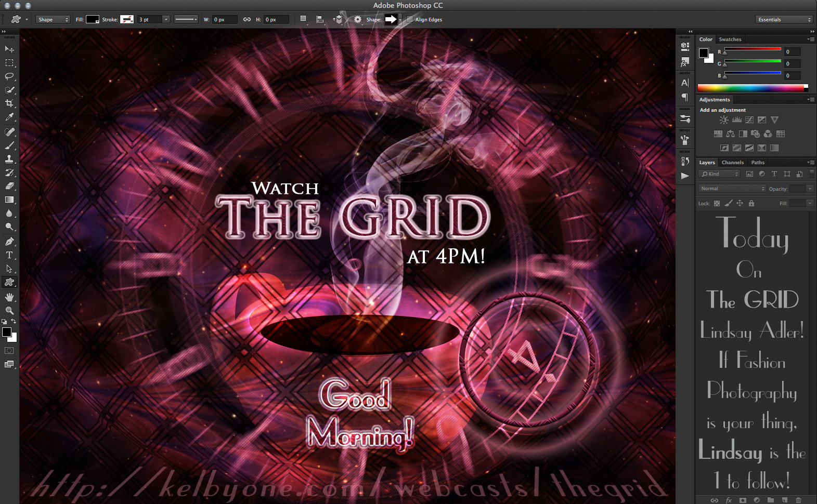Toggle link between width and height
Screen dimensions: 817x504
247,20
